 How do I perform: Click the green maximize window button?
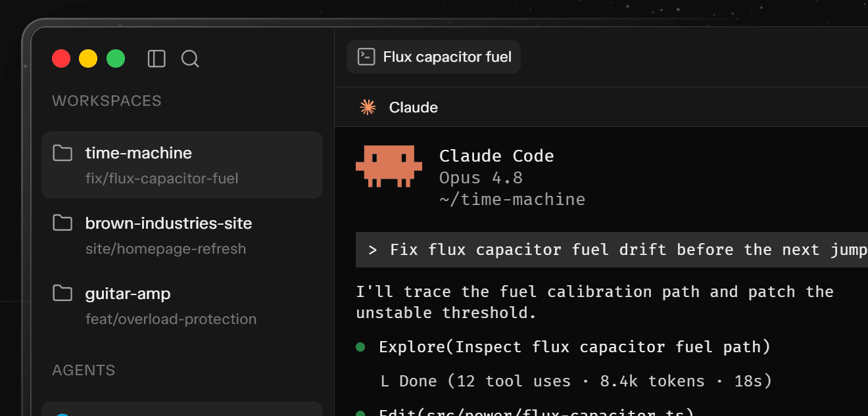tap(116, 58)
